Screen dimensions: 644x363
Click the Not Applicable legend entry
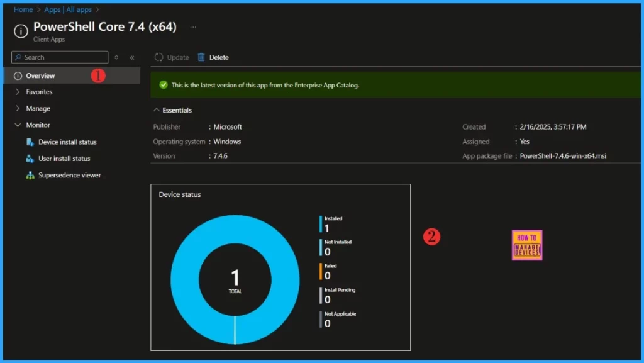click(x=338, y=319)
